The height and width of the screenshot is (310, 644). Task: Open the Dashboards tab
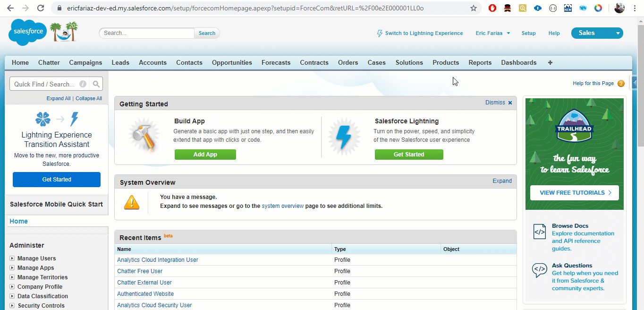click(519, 62)
